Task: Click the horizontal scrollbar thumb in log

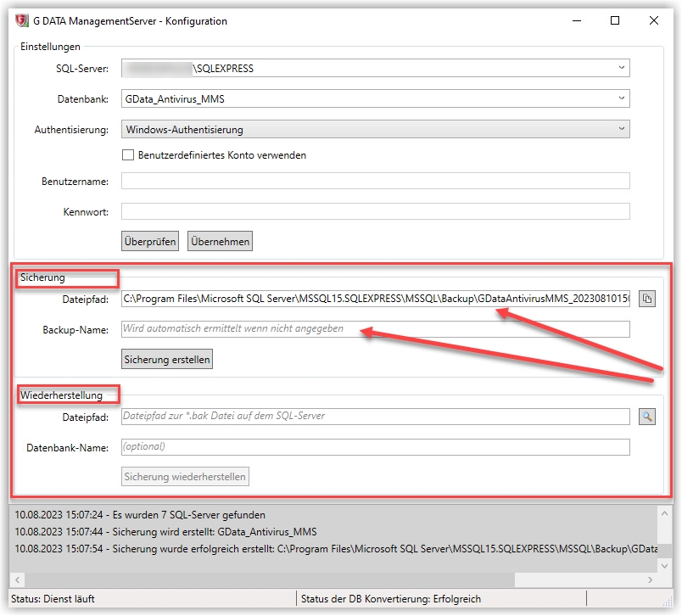Action: (x=270, y=580)
